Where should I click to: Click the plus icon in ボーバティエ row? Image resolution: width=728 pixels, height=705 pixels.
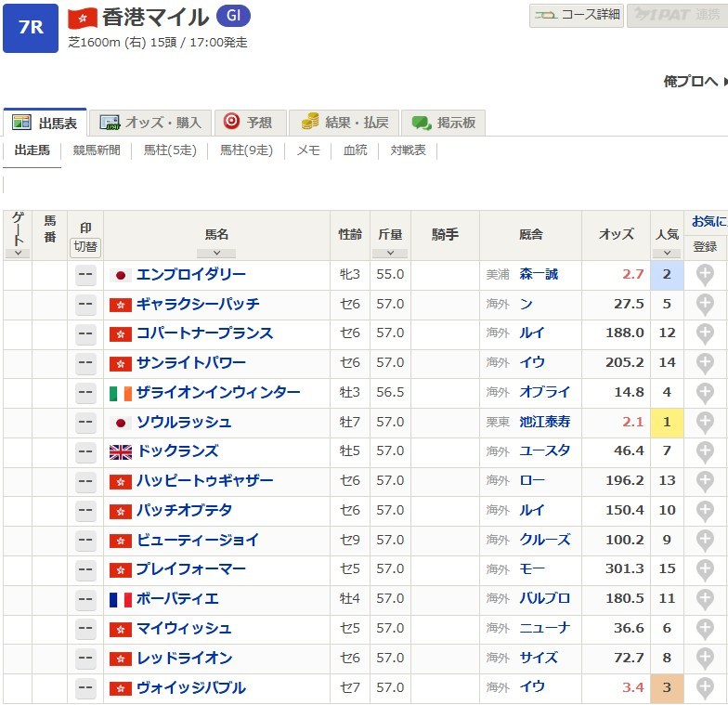pyautogui.click(x=705, y=599)
